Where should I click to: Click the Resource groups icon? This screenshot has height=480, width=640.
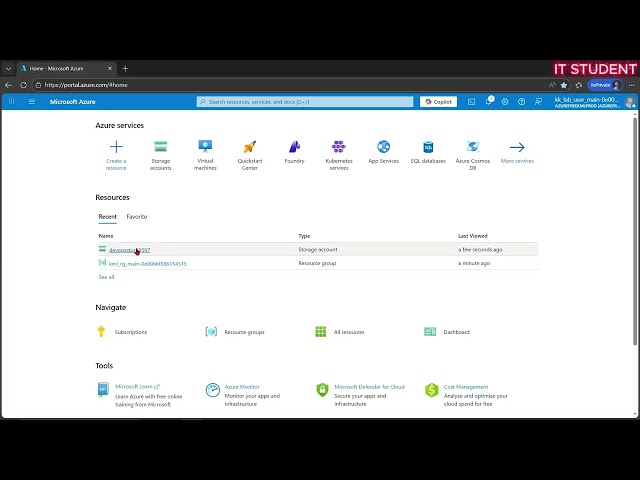[x=211, y=331]
